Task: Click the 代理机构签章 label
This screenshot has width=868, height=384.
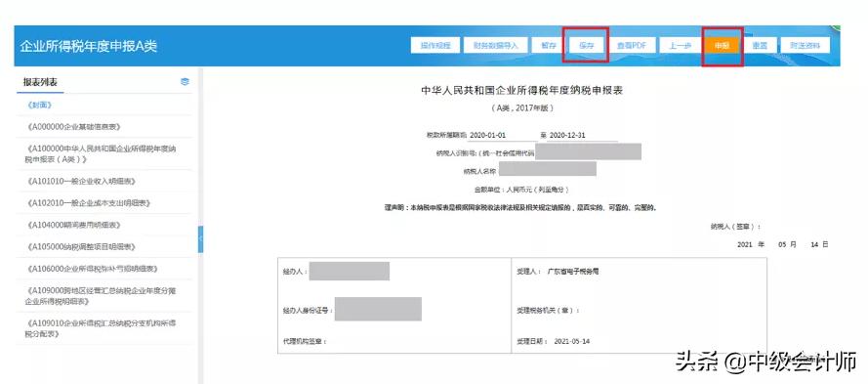Action: click(305, 342)
